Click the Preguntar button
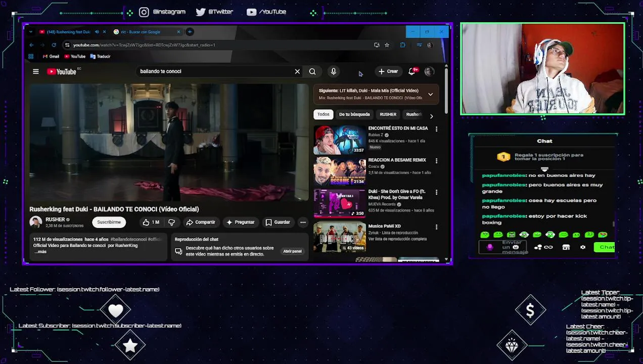The image size is (643, 364). (x=241, y=222)
